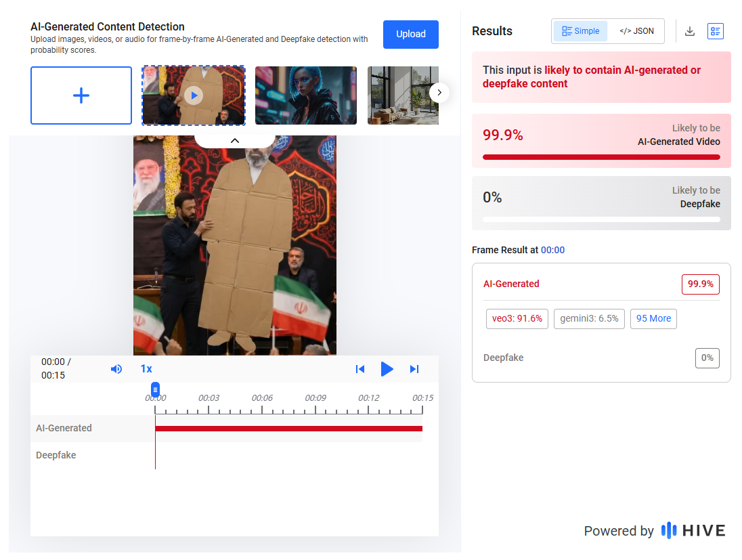Click the plus icon to add new media
Screen dimensions: 742x560
tap(81, 95)
